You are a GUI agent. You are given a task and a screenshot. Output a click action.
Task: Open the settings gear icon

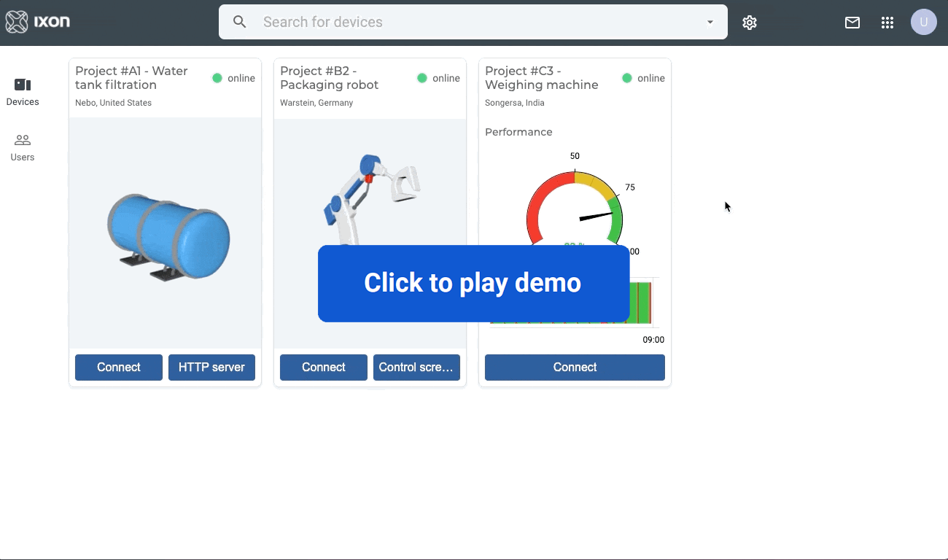750,23
